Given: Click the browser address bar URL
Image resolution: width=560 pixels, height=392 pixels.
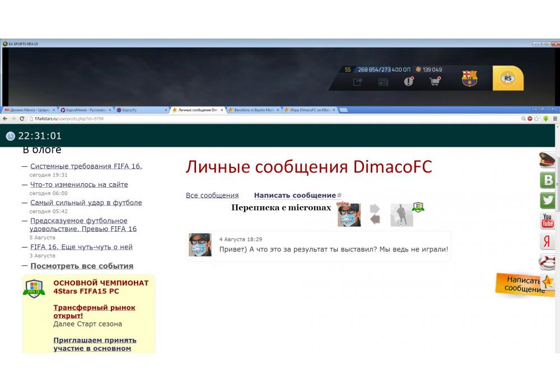Looking at the screenshot, I should click(x=69, y=119).
